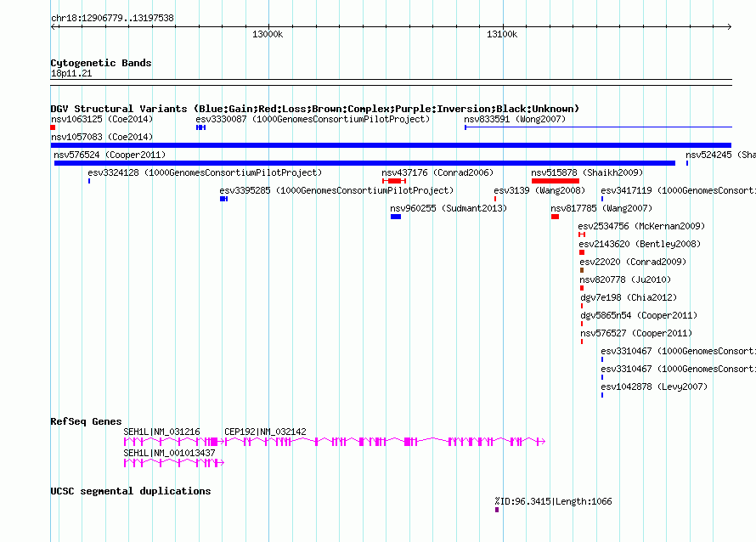This screenshot has width=756, height=542.
Task: Click the nsv817785 (Wang2007) label
Action: click(601, 208)
